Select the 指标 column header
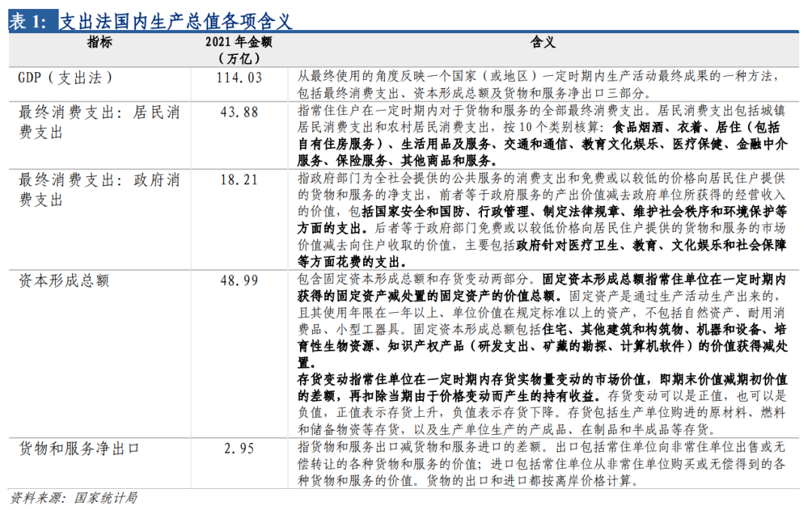The image size is (812, 510). (x=99, y=42)
